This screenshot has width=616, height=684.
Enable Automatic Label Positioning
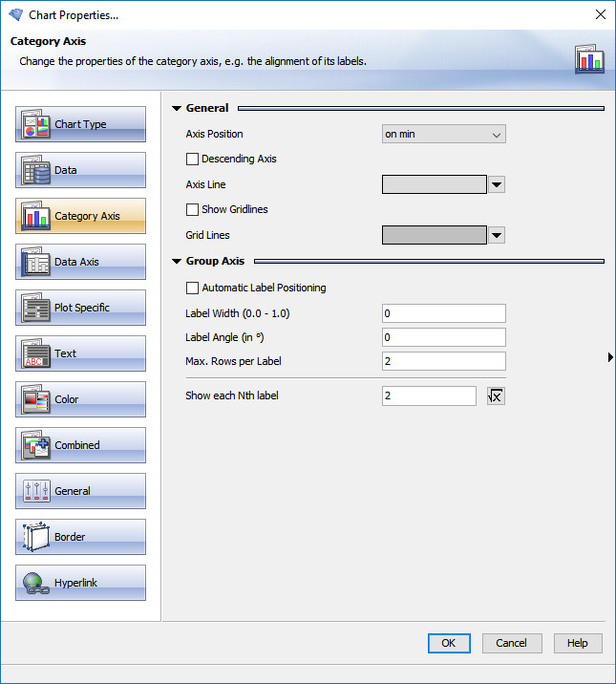(193, 288)
